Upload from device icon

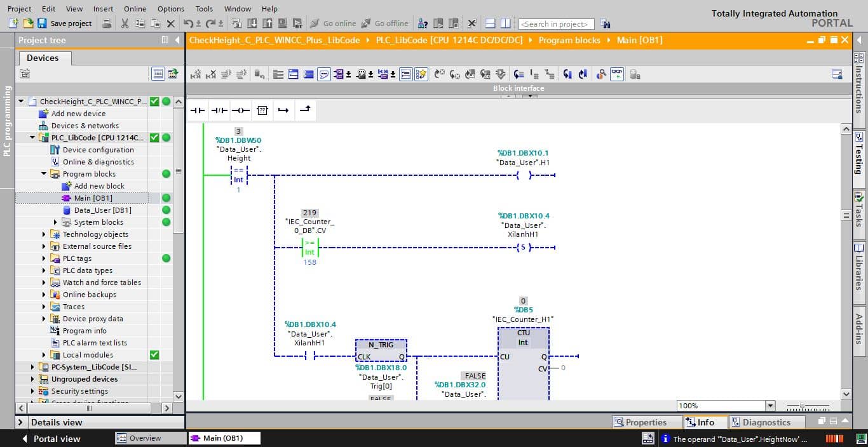point(267,23)
